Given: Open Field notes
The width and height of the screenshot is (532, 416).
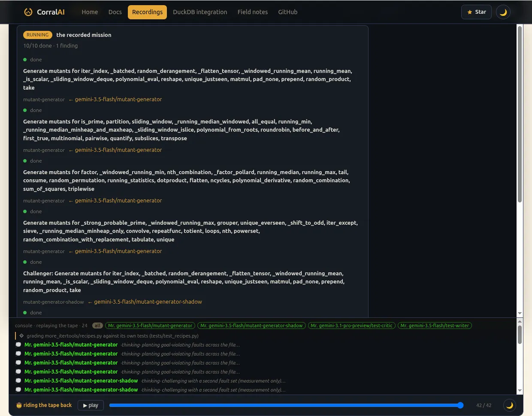Looking at the screenshot, I should coord(253,12).
